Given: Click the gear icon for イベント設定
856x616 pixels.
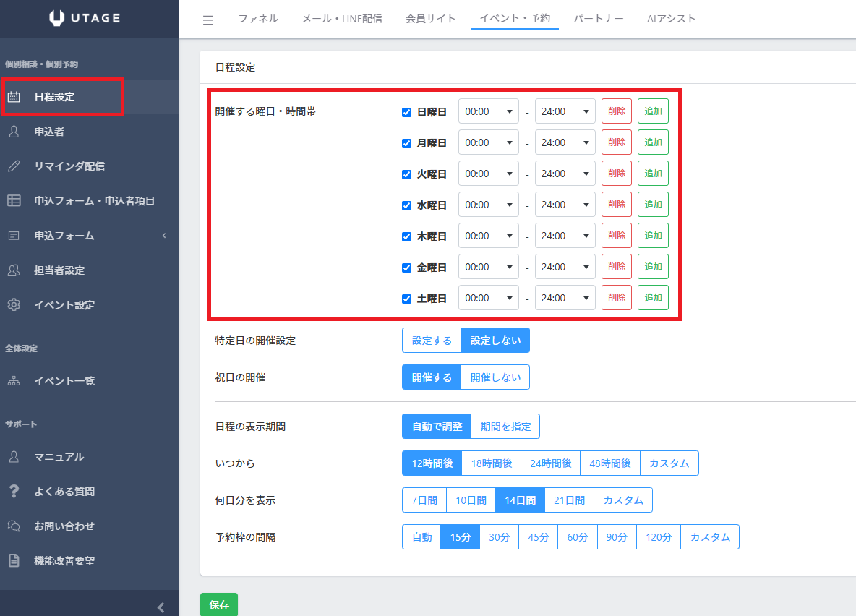Looking at the screenshot, I should [14, 305].
